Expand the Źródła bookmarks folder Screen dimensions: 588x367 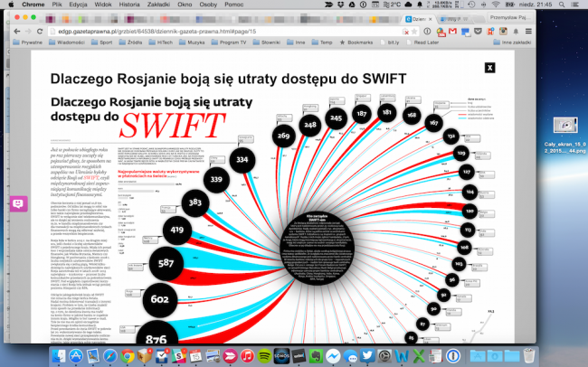tap(130, 42)
